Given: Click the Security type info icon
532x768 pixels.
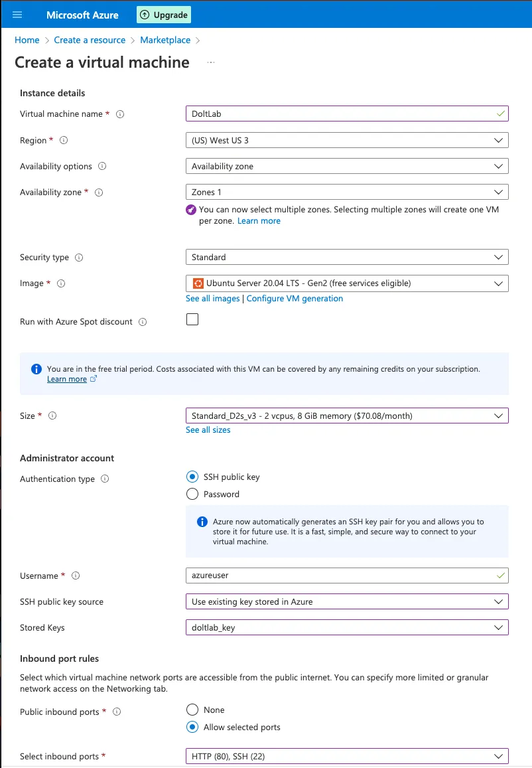Looking at the screenshot, I should (80, 258).
